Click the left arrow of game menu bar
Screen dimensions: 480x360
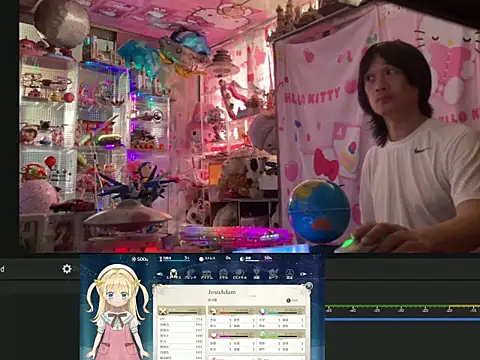point(160,274)
